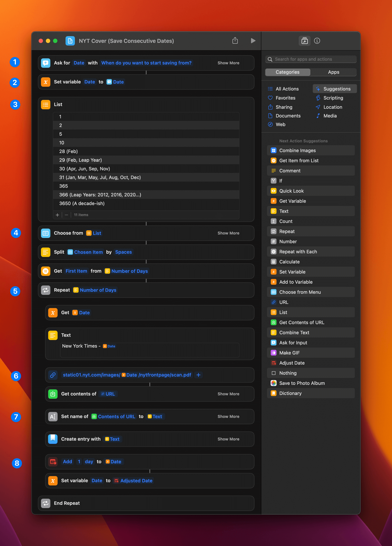Select the Favorites category
The image size is (392, 546).
coord(285,98)
